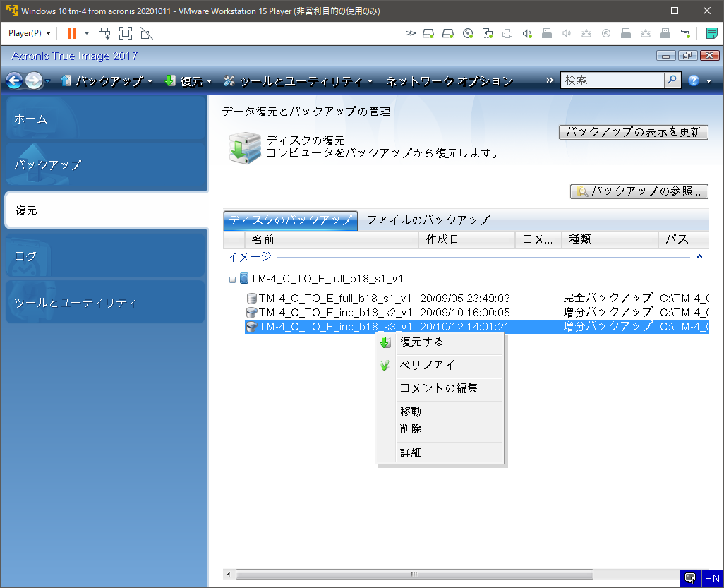Go to ホーム in the sidebar
The width and height of the screenshot is (724, 588).
pyautogui.click(x=106, y=118)
